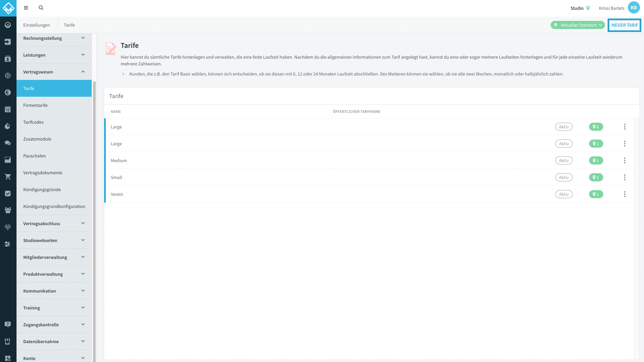
Task: Collapse the Vertragswesen section
Action: pos(54,72)
